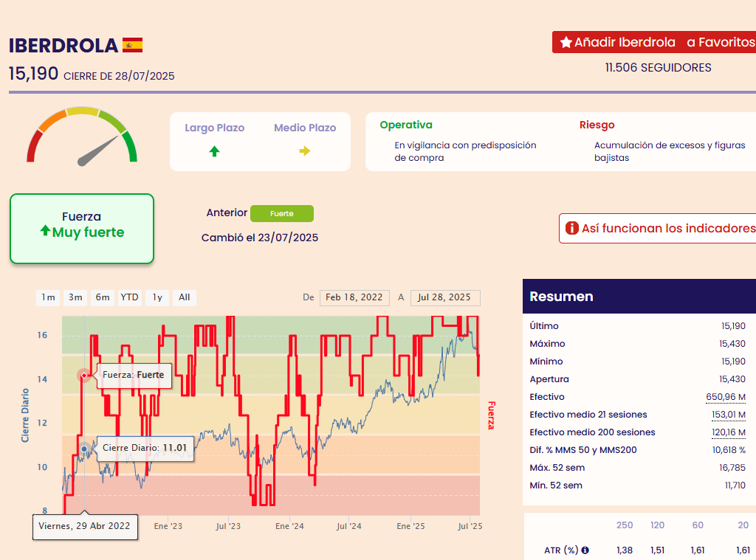Click the Riesgo heading
Screen dimensions: 756x560
tap(597, 125)
